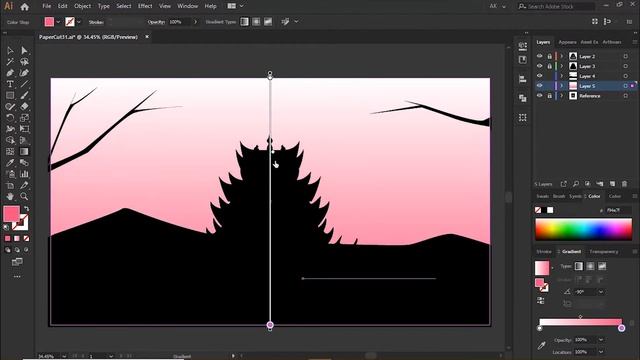The image size is (640, 360).
Task: Click the Search Adobe Stock field
Action: [556, 6]
